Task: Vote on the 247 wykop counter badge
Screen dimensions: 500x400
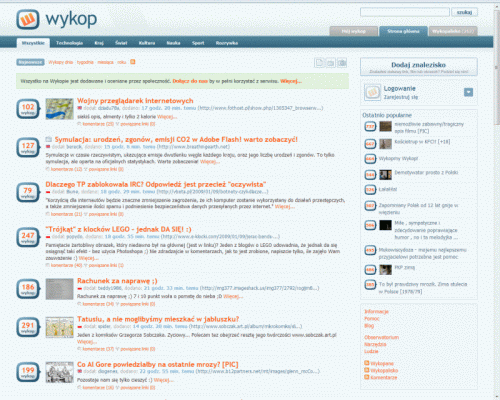Action: click(x=28, y=237)
